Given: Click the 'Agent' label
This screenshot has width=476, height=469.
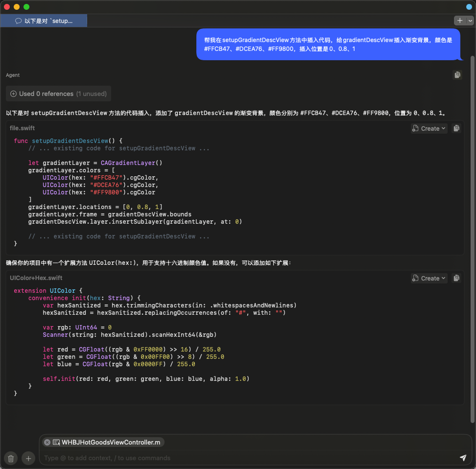Looking at the screenshot, I should [x=13, y=75].
